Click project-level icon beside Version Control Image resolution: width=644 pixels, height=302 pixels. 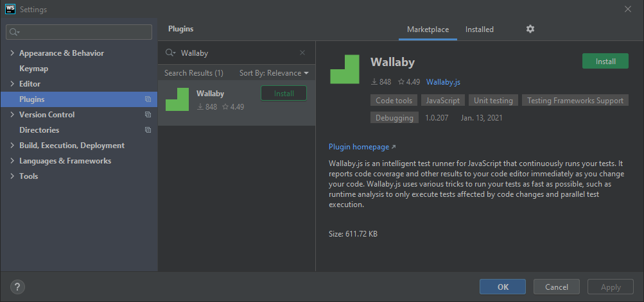[x=148, y=115]
